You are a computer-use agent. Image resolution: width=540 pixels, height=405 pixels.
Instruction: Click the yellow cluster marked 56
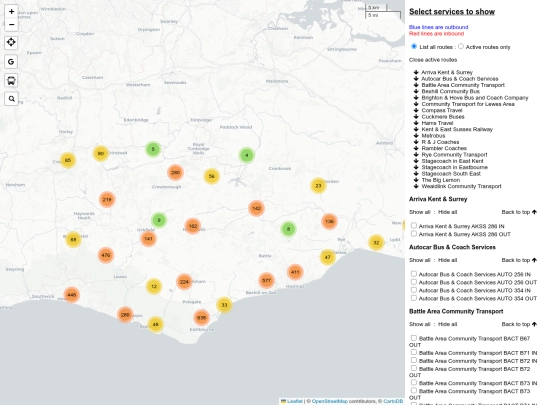click(x=211, y=176)
